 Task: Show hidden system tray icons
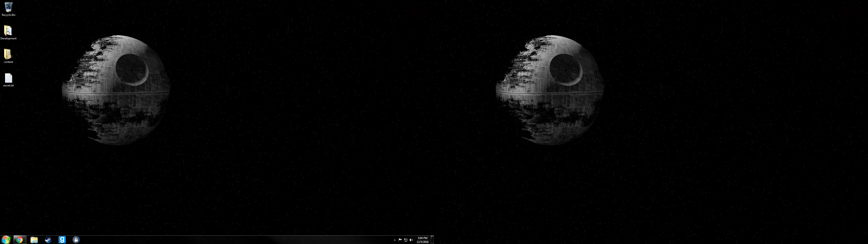[x=395, y=240]
